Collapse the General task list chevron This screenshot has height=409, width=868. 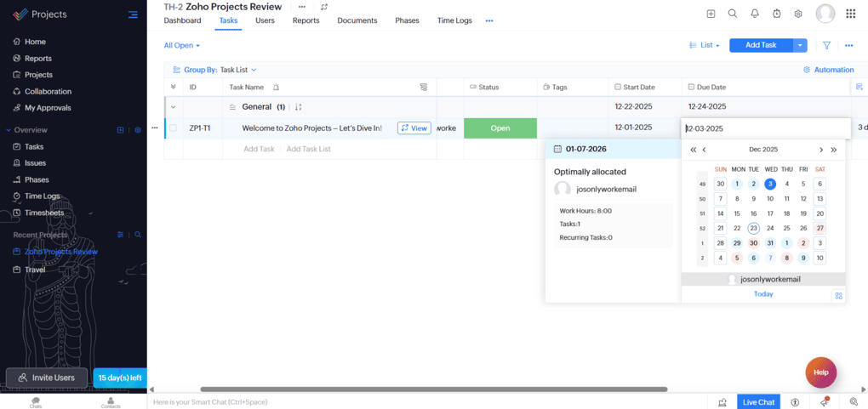[x=174, y=107]
